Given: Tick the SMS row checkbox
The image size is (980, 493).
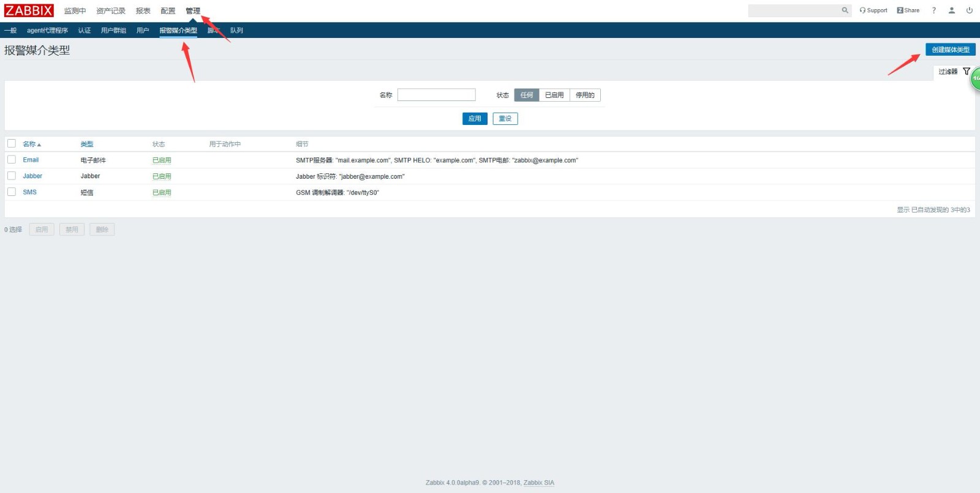Looking at the screenshot, I should click(x=12, y=192).
